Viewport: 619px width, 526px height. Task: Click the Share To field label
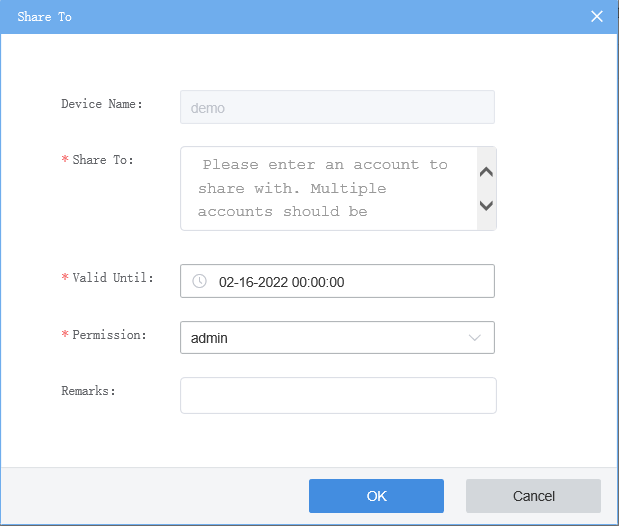103,160
